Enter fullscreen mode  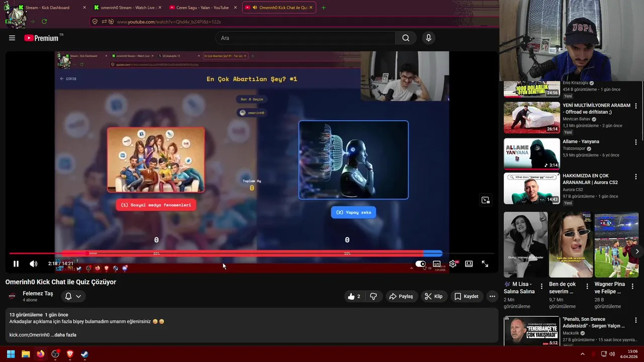click(x=485, y=263)
